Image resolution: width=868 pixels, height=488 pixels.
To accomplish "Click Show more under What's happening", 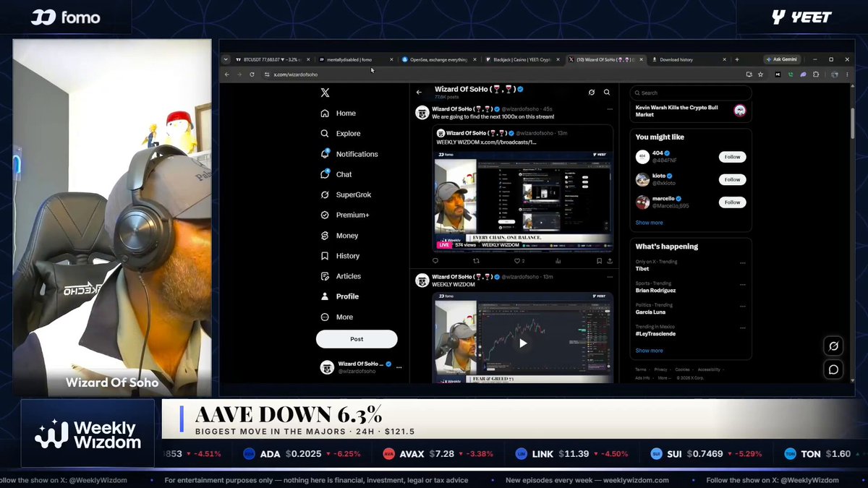I will 649,351.
